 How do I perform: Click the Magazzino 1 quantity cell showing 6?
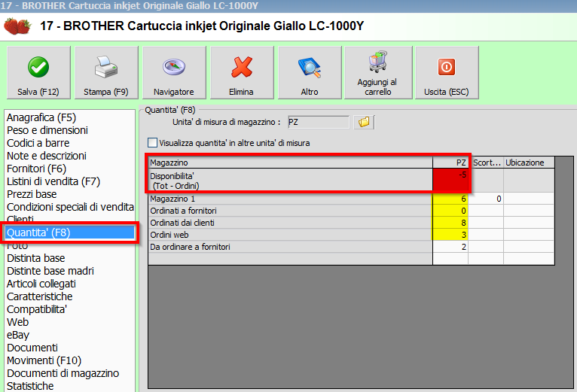point(450,199)
